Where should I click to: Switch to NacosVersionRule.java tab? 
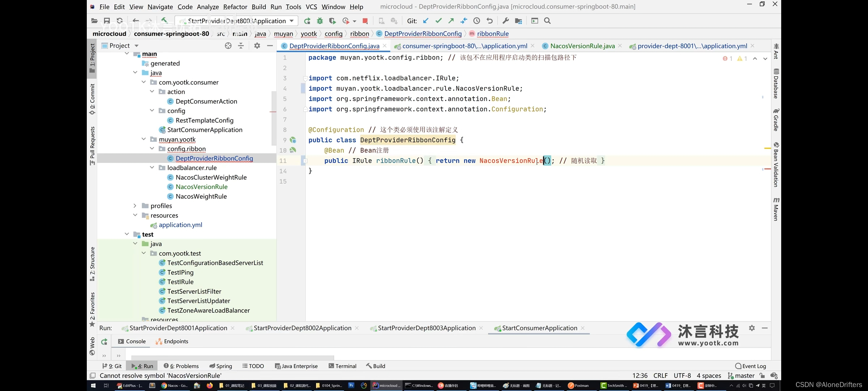point(582,46)
